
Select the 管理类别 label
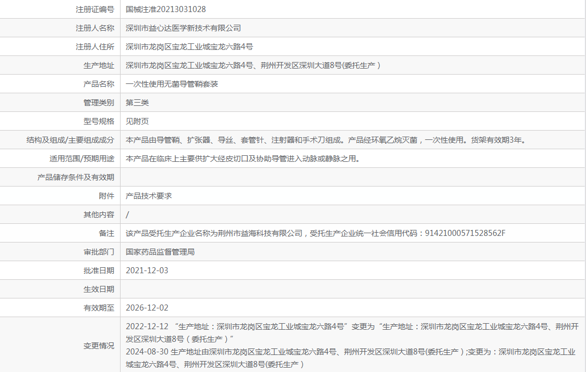click(99, 103)
